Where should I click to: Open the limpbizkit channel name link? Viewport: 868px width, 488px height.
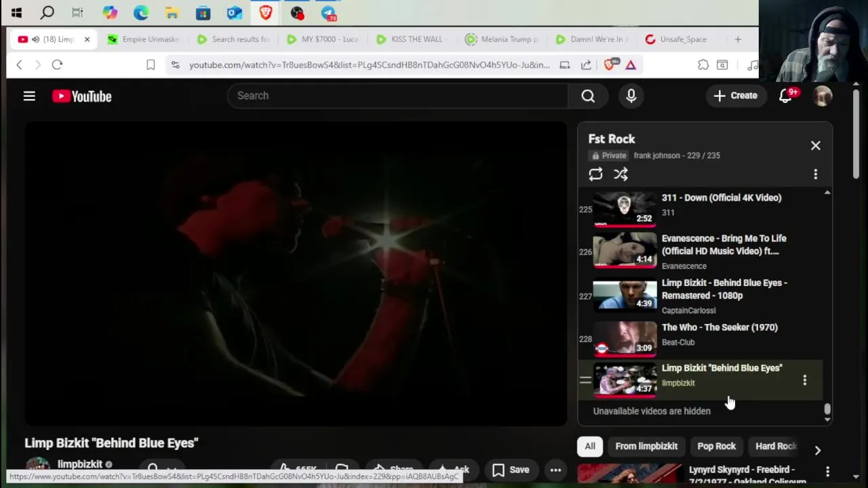pos(79,464)
